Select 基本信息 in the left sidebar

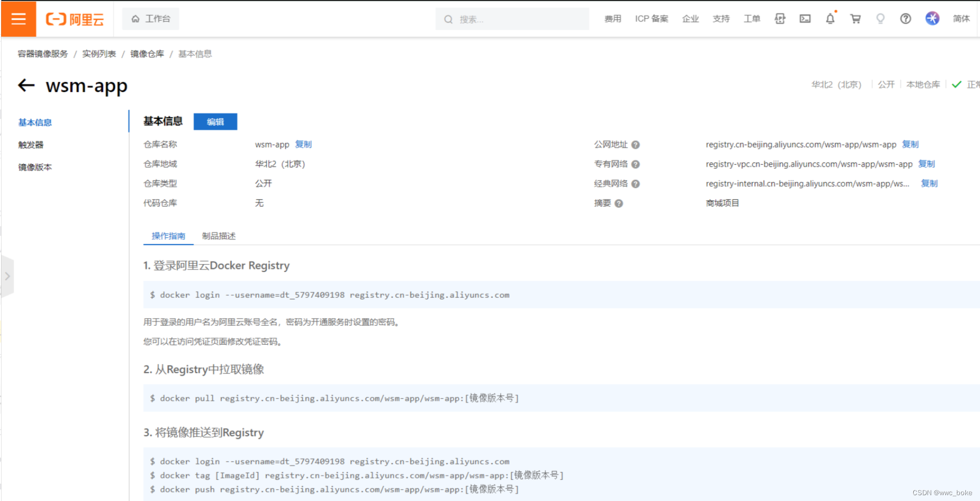tap(35, 123)
